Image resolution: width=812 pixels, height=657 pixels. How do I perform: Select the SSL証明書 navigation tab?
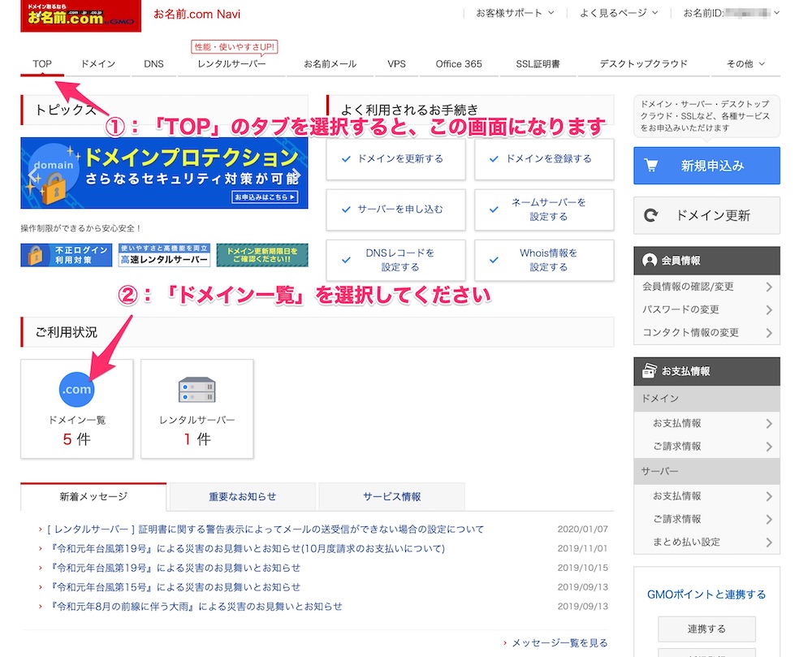538,63
